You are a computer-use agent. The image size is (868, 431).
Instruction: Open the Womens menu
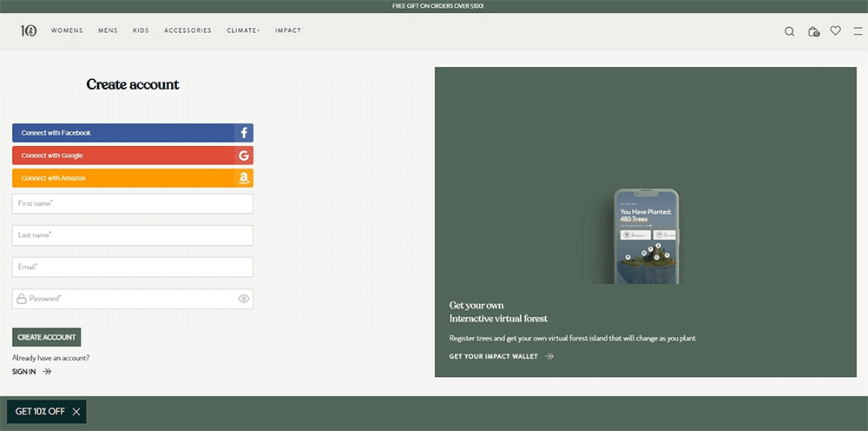pyautogui.click(x=67, y=30)
